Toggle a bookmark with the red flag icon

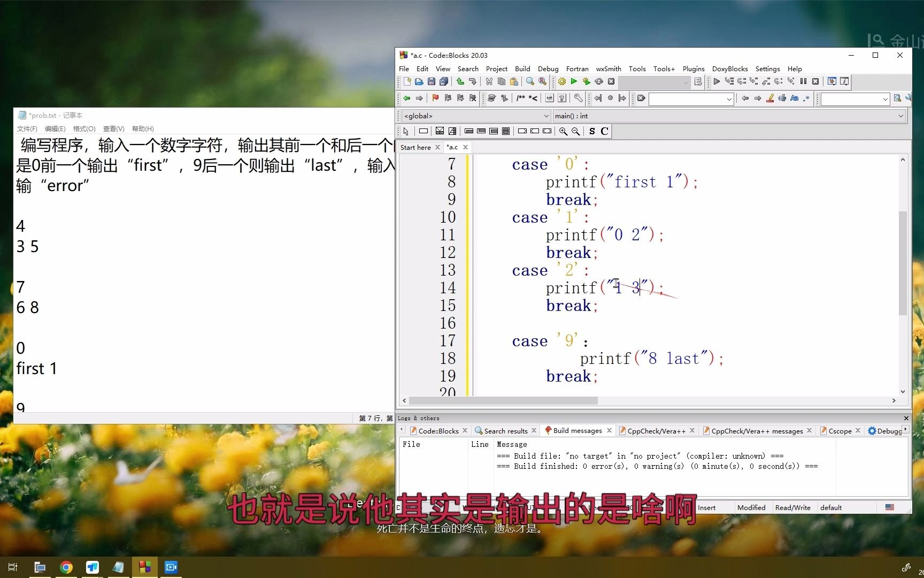pyautogui.click(x=435, y=98)
